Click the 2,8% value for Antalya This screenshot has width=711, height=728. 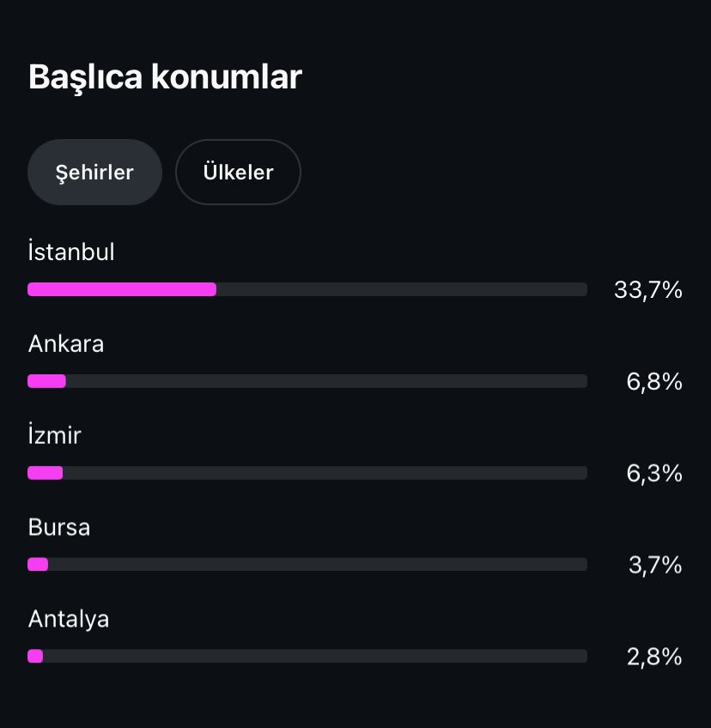[653, 657]
